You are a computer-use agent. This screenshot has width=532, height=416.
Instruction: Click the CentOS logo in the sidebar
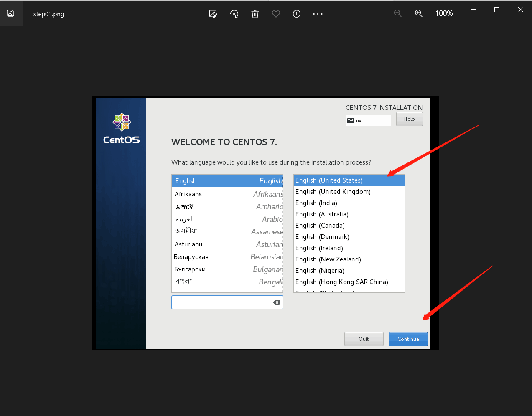[x=122, y=129]
